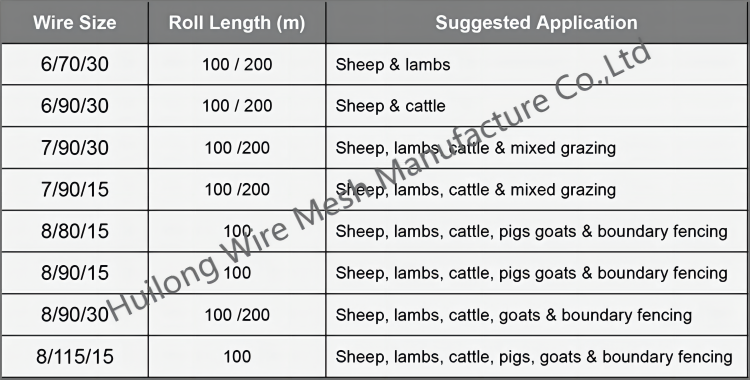This screenshot has height=380, width=750.
Task: Select the 7/90/15 wire size cell
Action: coord(75,190)
